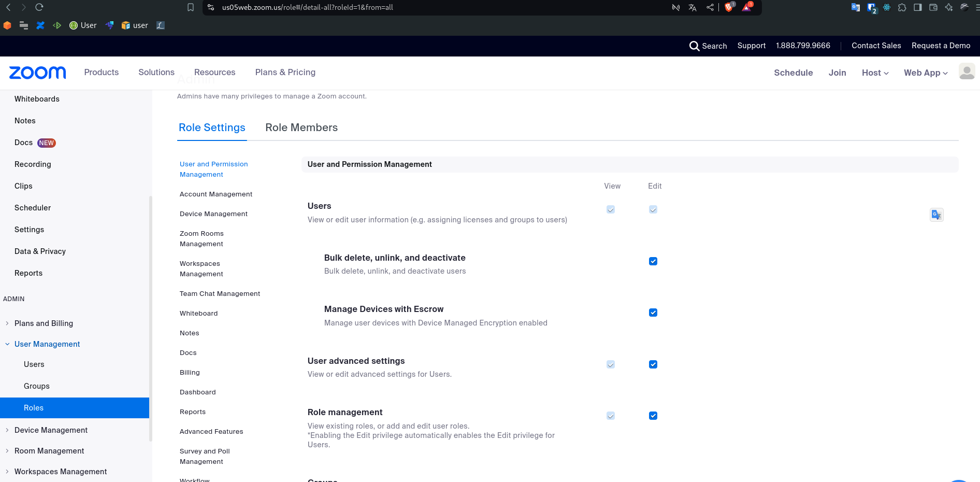This screenshot has width=980, height=482.
Task: Click the floating Google Translate icon on page
Action: pos(936,215)
